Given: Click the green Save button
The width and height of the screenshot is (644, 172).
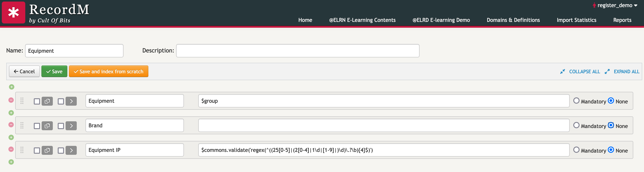Looking at the screenshot, I should [54, 71].
